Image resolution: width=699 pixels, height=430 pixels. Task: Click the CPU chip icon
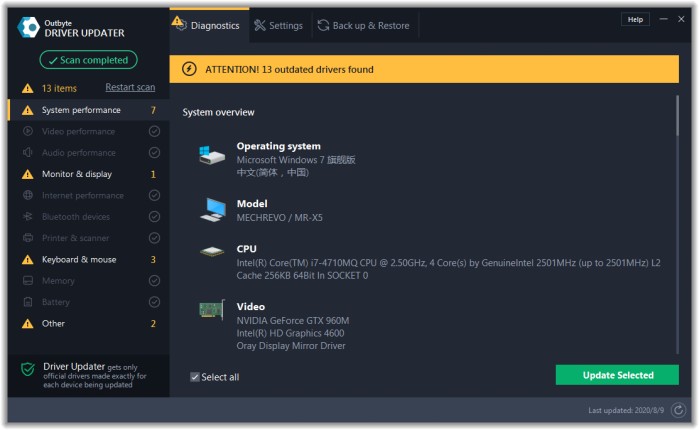pos(212,252)
